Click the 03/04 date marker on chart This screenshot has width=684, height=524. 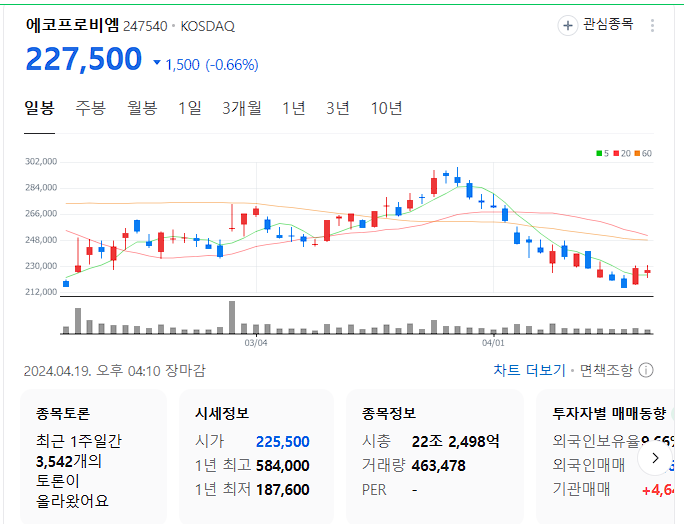(256, 343)
